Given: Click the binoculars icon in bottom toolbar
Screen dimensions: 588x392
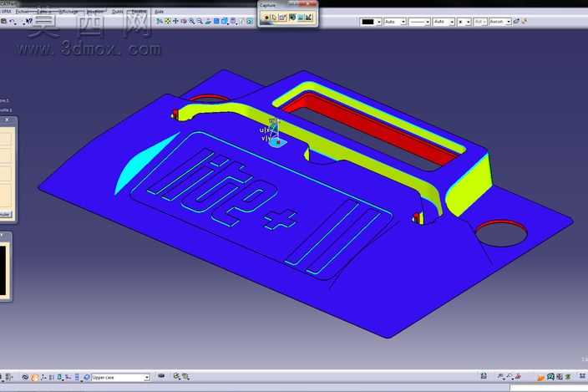Looking at the screenshot, I should [x=484, y=376].
